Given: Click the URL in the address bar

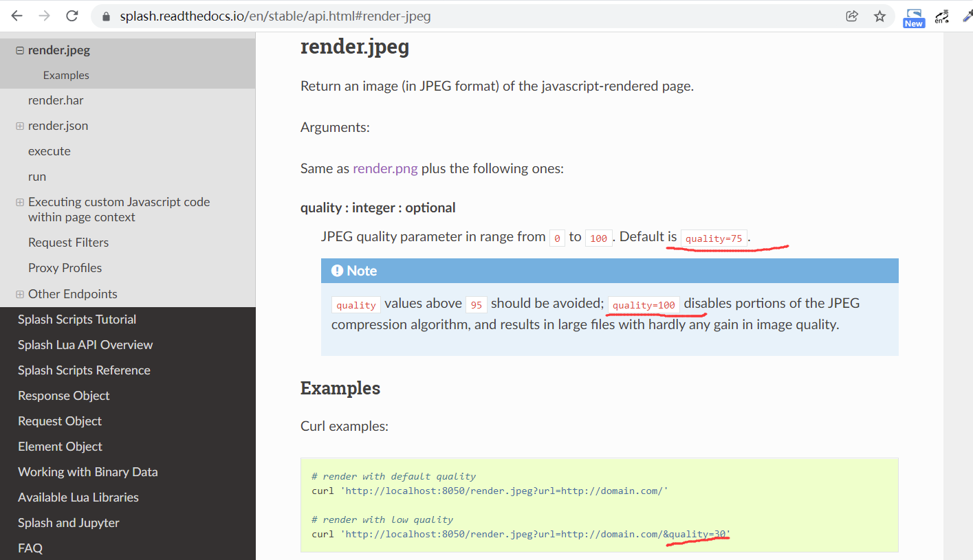Looking at the screenshot, I should (275, 16).
